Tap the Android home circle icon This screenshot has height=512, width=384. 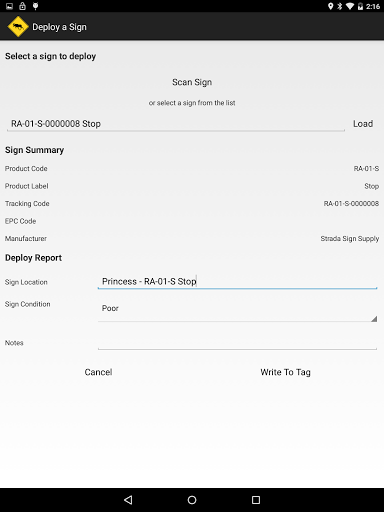(x=192, y=500)
